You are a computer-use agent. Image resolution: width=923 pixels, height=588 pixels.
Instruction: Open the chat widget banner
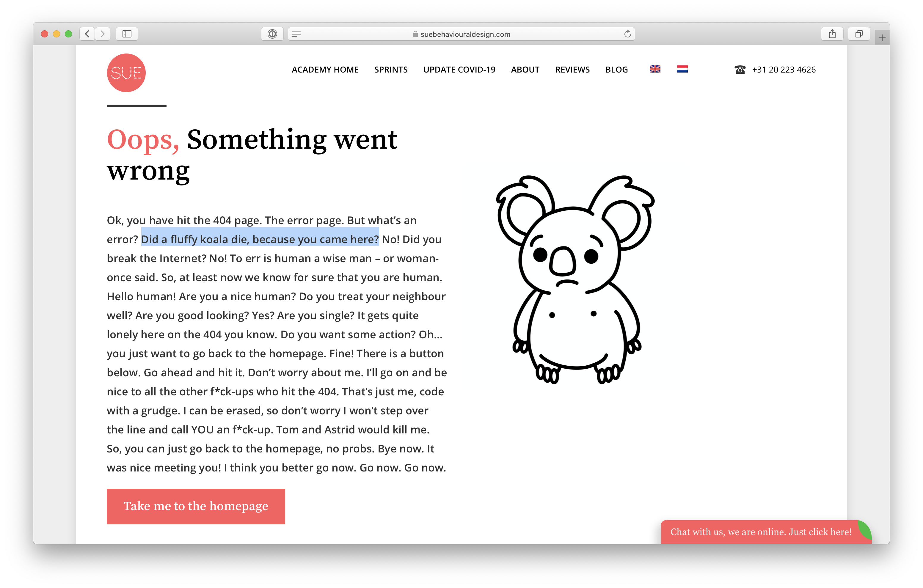(761, 532)
